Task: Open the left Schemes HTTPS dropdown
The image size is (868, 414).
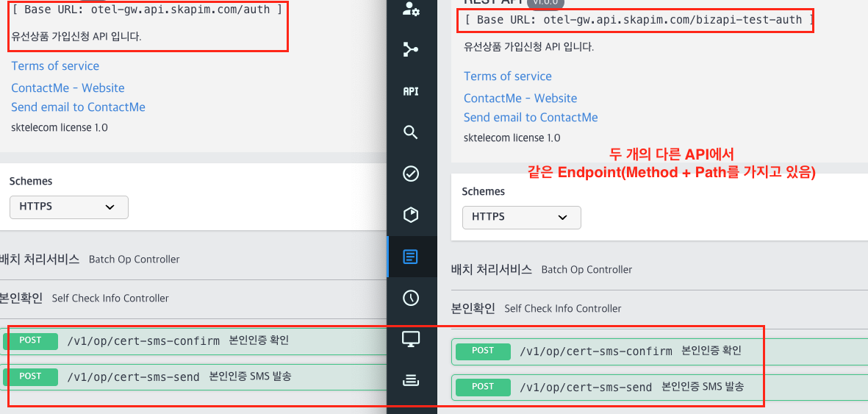Action: click(x=69, y=207)
